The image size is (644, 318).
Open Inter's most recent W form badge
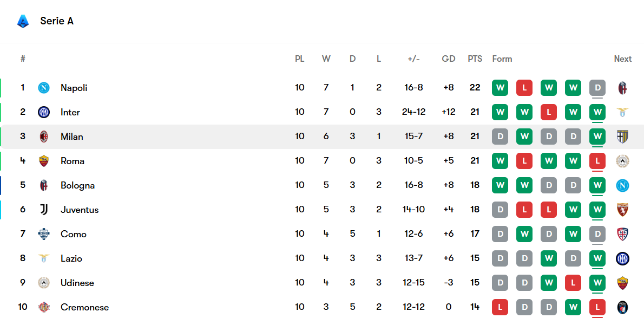point(597,112)
